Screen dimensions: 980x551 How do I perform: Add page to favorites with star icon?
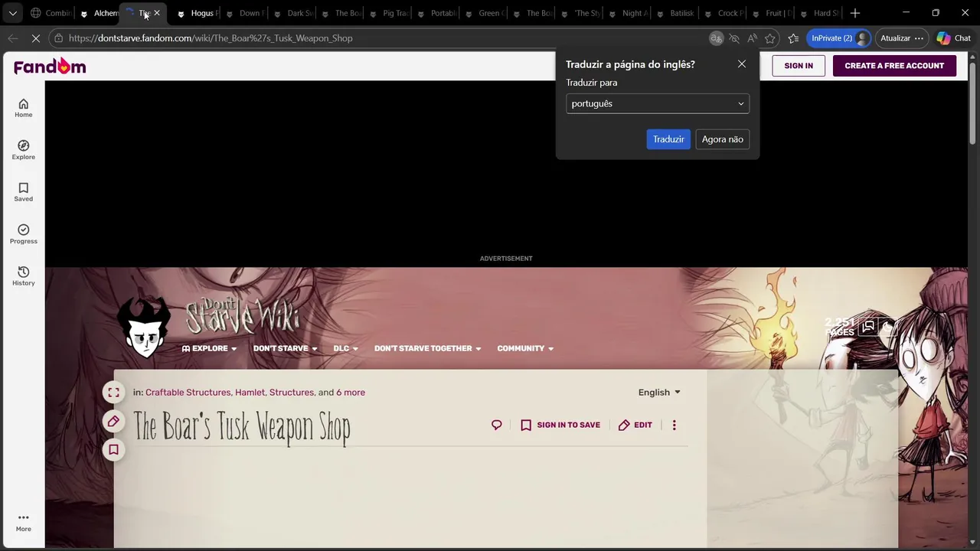coord(770,38)
